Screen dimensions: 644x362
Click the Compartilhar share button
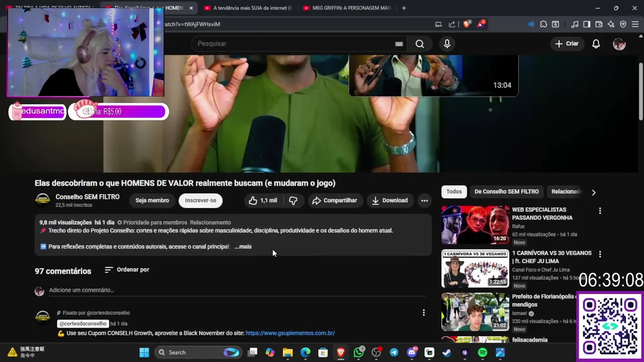(335, 201)
